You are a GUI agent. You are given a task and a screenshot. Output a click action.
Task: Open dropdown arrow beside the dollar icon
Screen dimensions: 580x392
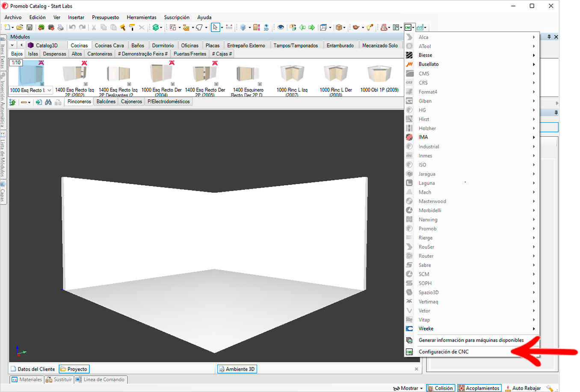point(161,27)
